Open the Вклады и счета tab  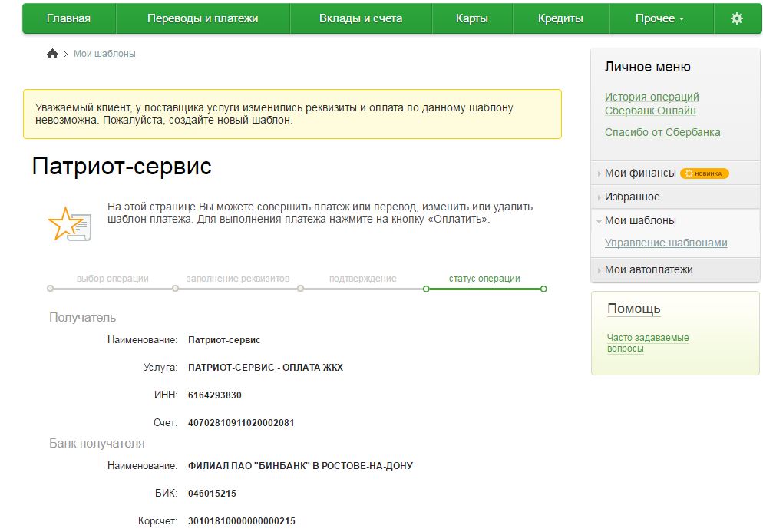(361, 18)
